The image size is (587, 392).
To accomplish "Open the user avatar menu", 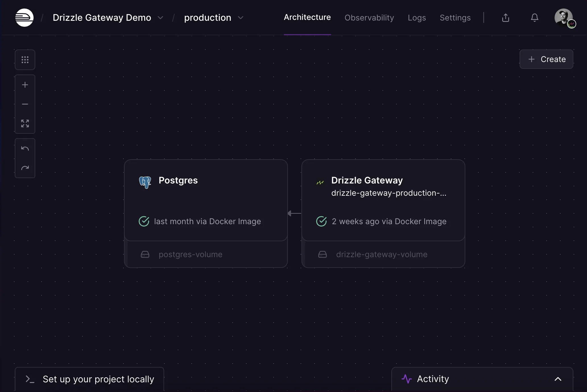I will click(564, 18).
